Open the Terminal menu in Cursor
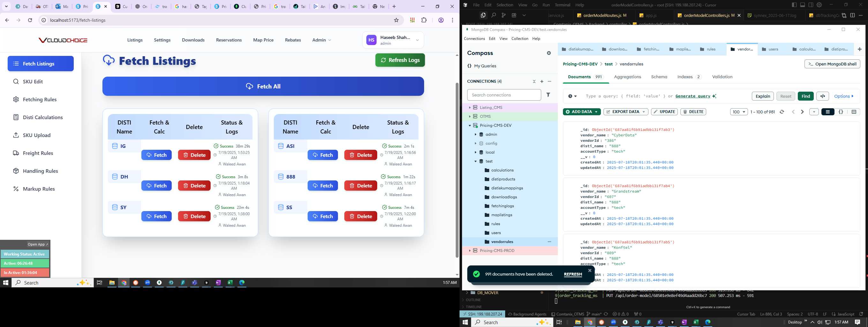 pos(562,5)
